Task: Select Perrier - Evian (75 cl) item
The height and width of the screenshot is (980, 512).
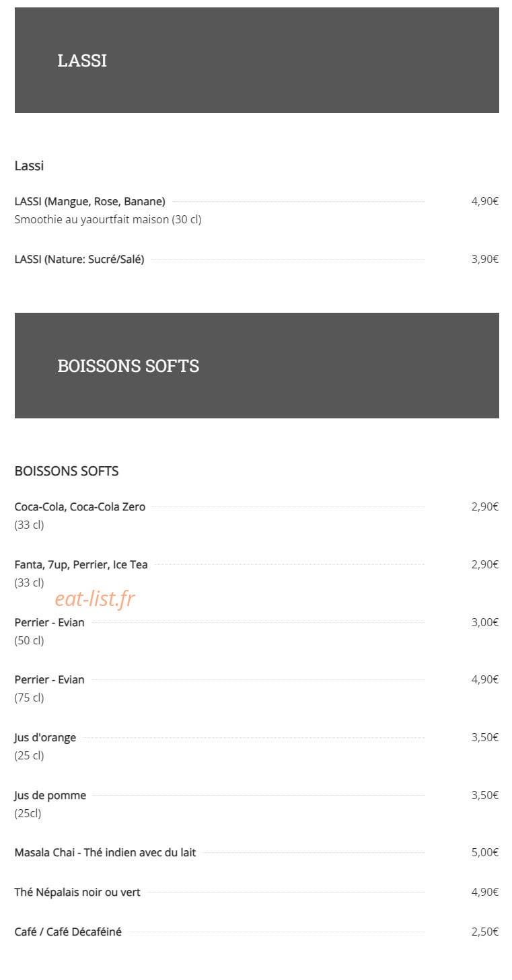Action: pyautogui.click(x=50, y=679)
